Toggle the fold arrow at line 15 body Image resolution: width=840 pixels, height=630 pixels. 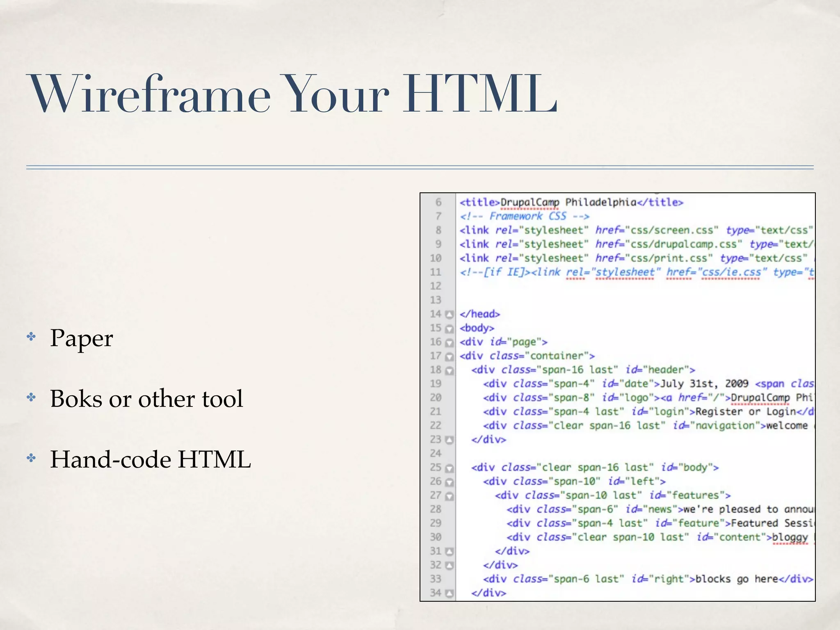tap(450, 329)
